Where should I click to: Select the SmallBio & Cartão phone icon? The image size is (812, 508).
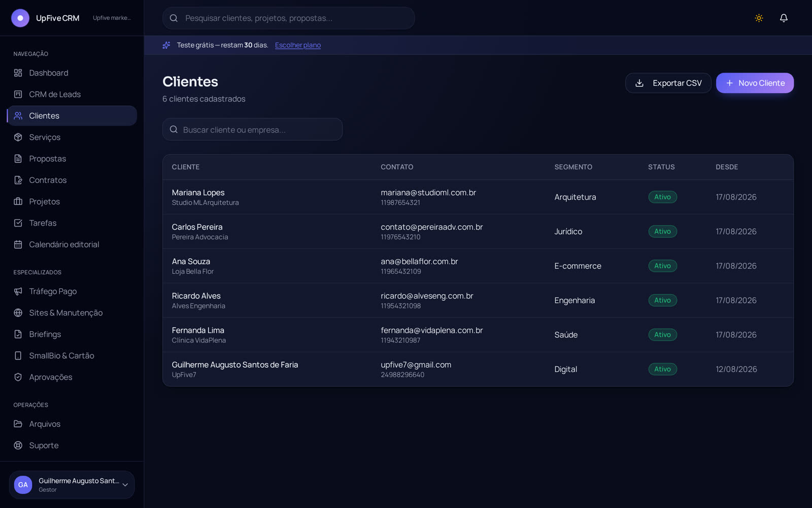(18, 356)
